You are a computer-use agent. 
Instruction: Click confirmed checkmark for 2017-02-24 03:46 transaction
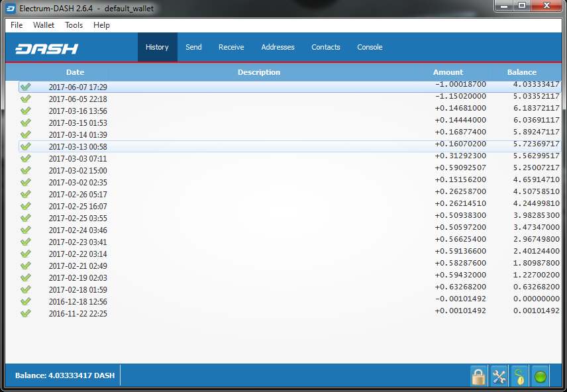tap(26, 230)
